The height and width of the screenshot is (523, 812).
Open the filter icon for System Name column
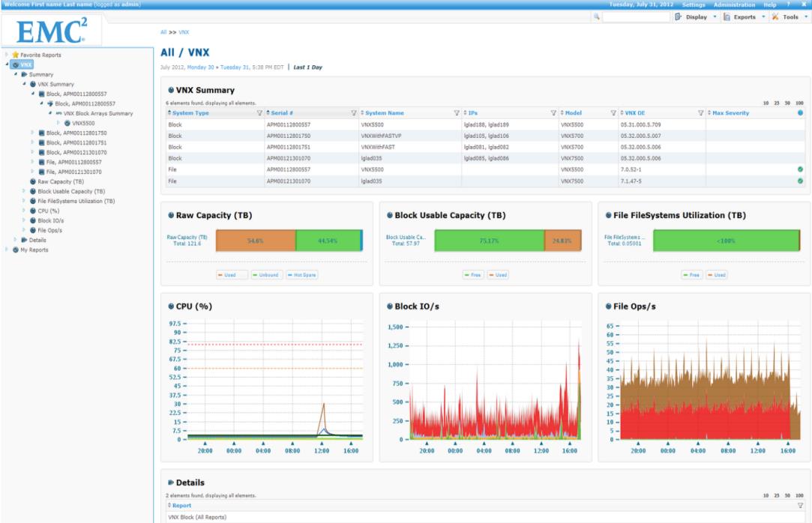pyautogui.click(x=457, y=113)
